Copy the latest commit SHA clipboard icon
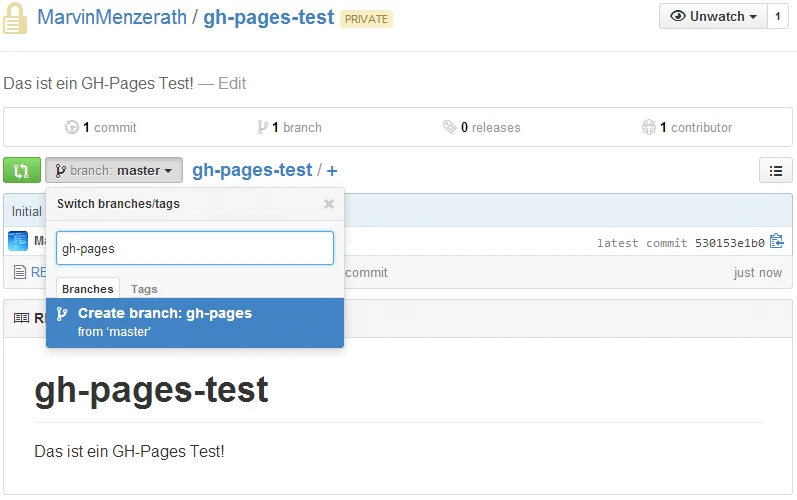The image size is (797, 500). [x=777, y=241]
